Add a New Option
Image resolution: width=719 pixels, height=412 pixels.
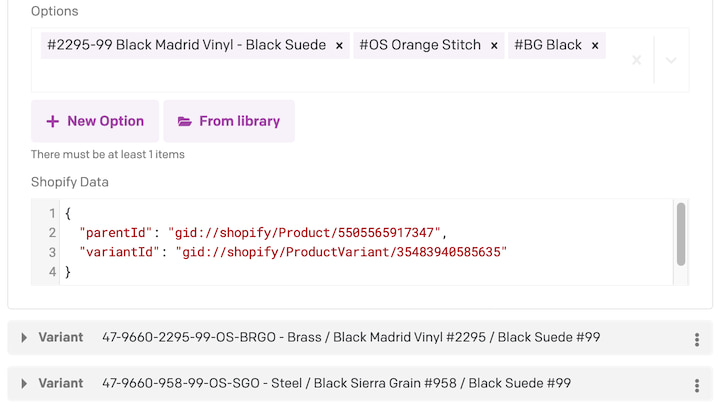95,121
